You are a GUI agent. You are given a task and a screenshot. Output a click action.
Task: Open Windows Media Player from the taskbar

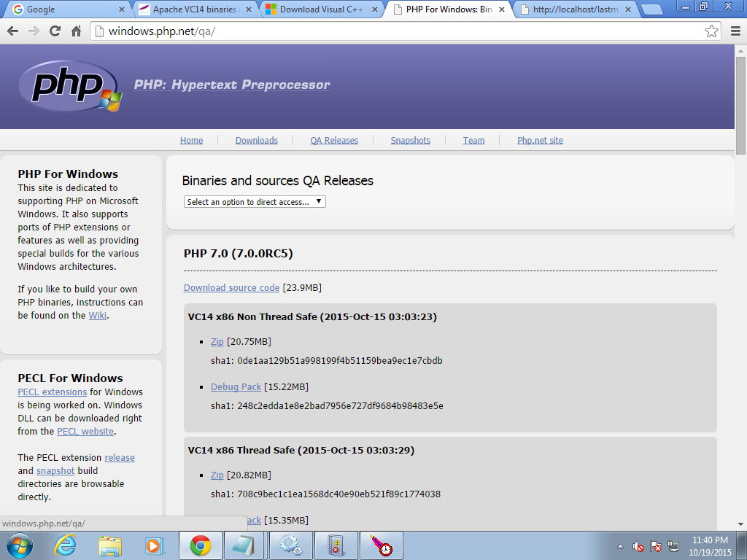(155, 545)
